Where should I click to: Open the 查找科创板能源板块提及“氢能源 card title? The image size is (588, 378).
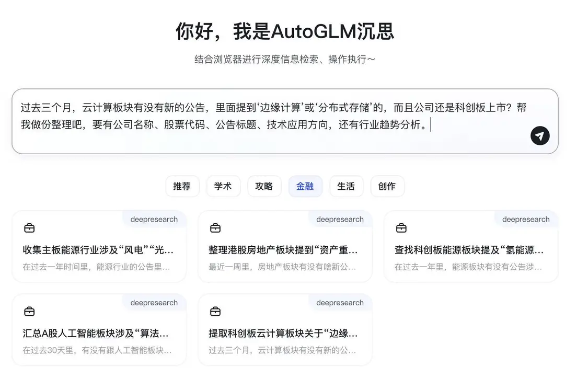[469, 250]
